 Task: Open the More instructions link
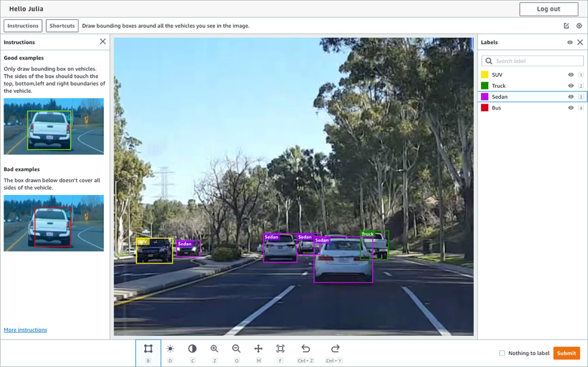[25, 329]
